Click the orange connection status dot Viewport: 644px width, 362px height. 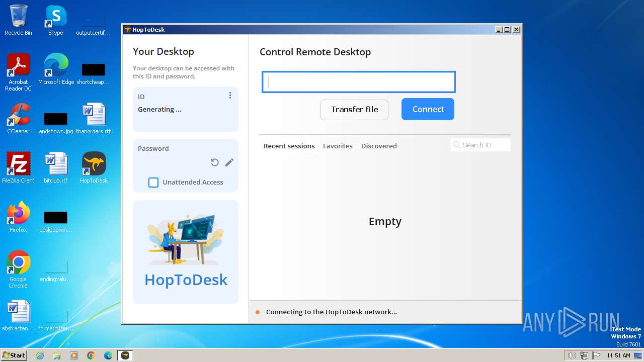tap(258, 312)
